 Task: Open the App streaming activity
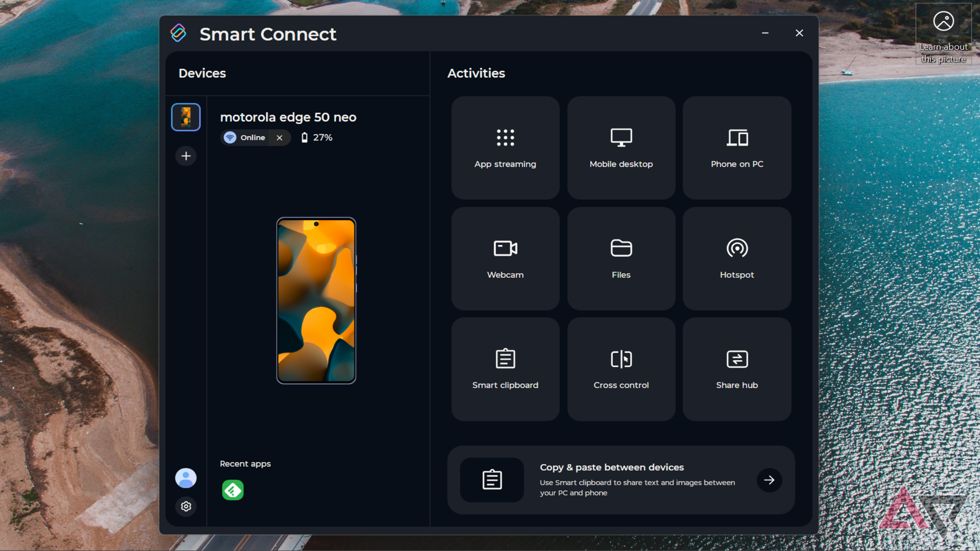click(505, 148)
